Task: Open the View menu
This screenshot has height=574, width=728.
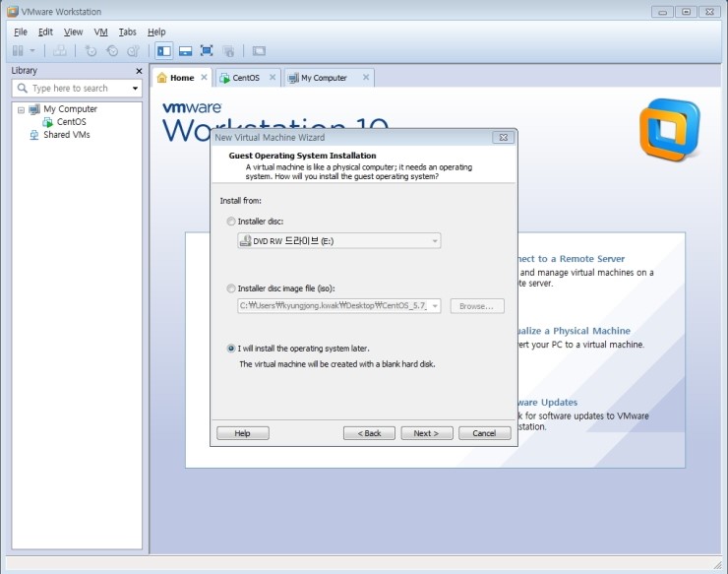Action: pos(73,32)
